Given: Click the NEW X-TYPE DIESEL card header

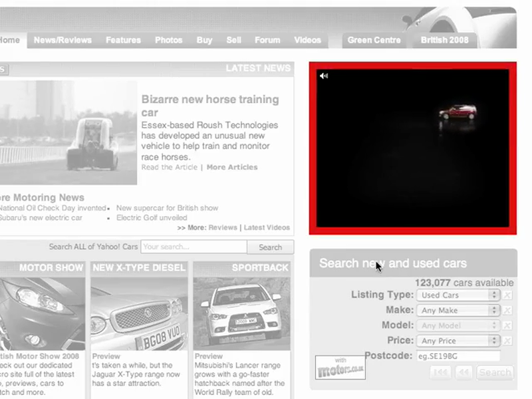Looking at the screenshot, I should click(139, 268).
